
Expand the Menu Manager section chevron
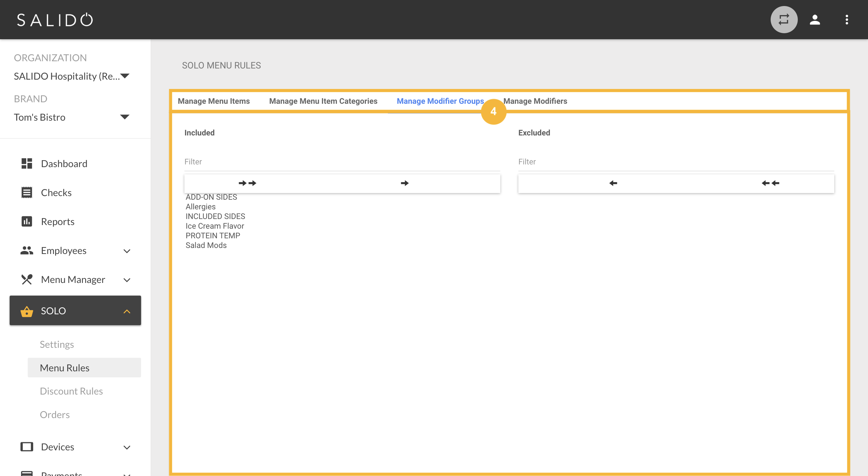point(127,280)
